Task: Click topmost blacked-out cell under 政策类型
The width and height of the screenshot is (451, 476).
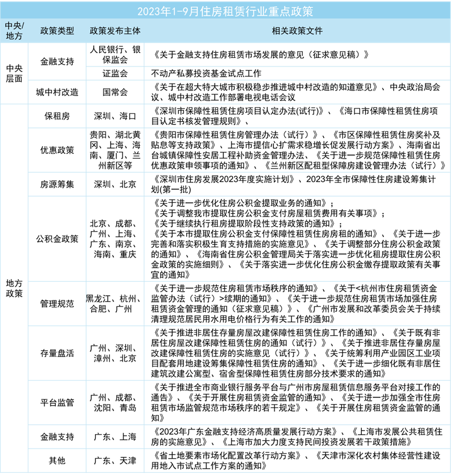Action: pos(57,61)
